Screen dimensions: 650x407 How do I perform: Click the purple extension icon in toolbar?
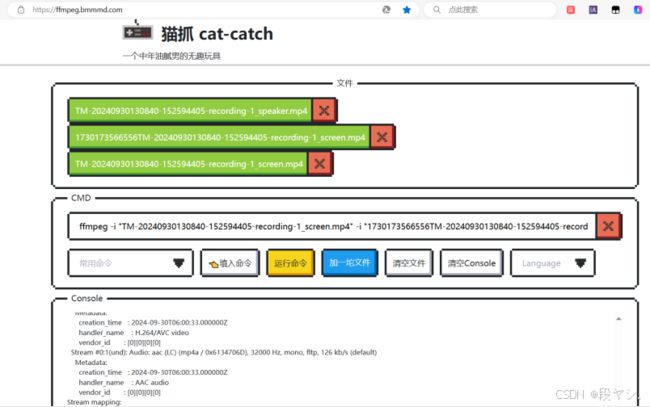click(593, 10)
